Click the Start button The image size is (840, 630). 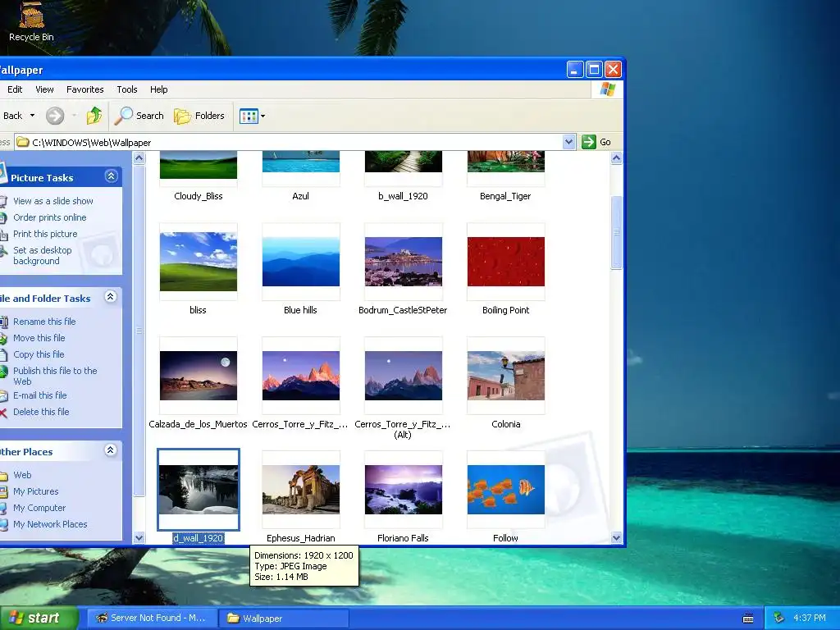(39, 618)
